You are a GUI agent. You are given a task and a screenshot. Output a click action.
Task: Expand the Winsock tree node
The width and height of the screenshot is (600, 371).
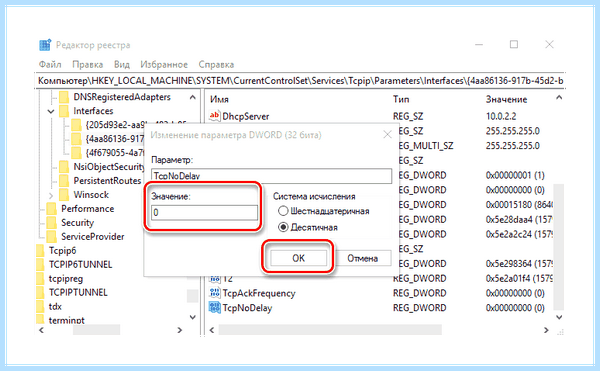[51, 195]
